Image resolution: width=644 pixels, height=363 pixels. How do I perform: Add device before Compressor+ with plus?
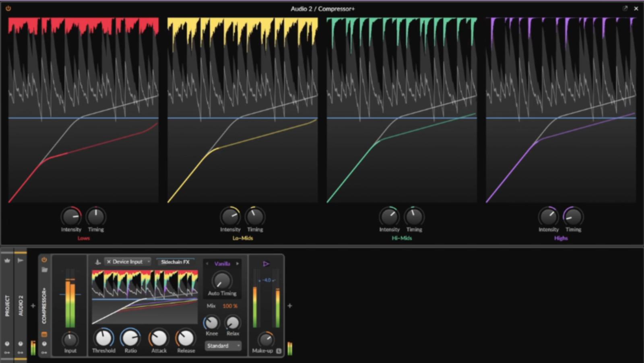point(33,306)
